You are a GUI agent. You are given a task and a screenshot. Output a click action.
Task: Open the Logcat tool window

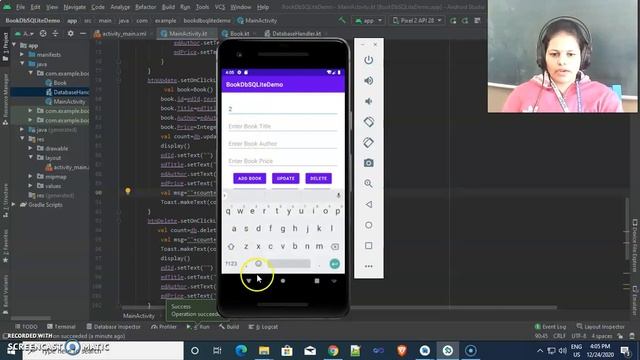pyautogui.click(x=264, y=327)
